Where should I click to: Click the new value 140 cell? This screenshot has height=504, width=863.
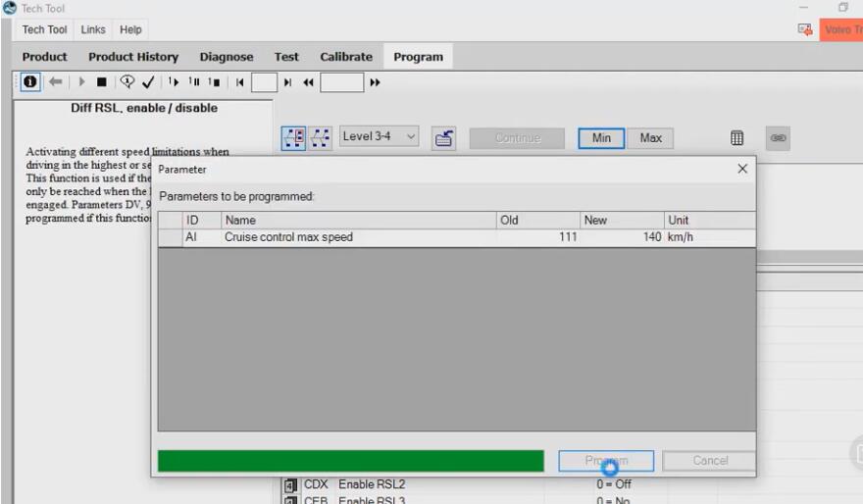pos(622,237)
